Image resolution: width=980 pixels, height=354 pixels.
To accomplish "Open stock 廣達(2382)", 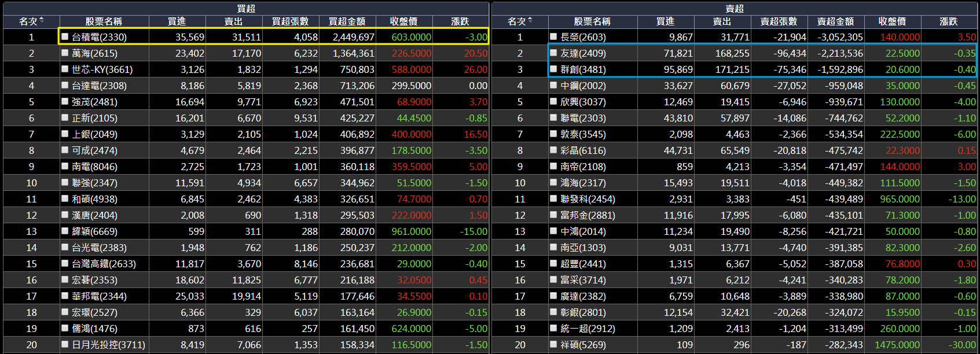I will pyautogui.click(x=583, y=296).
